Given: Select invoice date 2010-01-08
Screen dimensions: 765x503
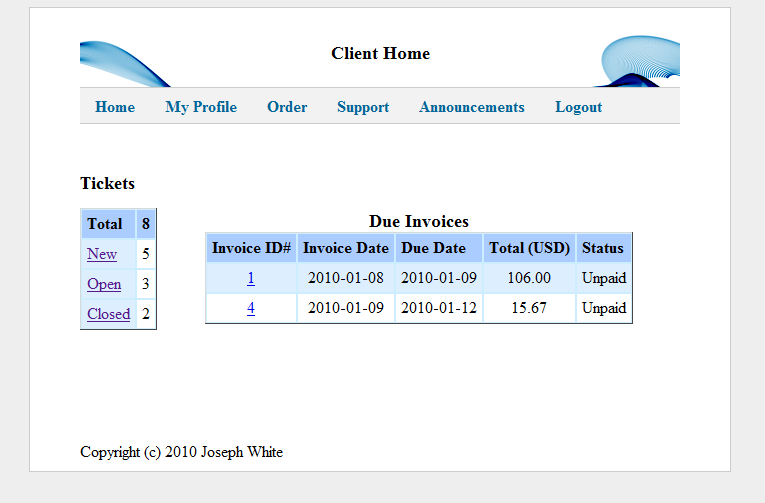Looking at the screenshot, I should pos(346,278).
